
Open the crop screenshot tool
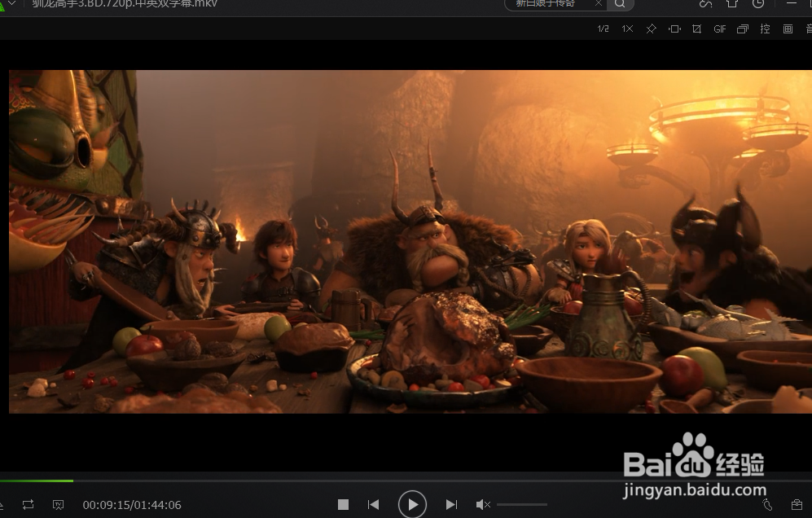click(697, 29)
